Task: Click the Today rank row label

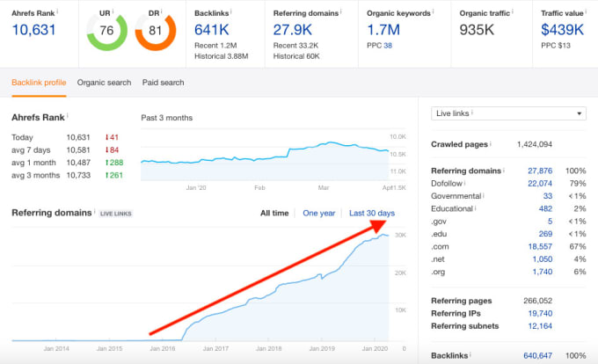Action: click(22, 137)
